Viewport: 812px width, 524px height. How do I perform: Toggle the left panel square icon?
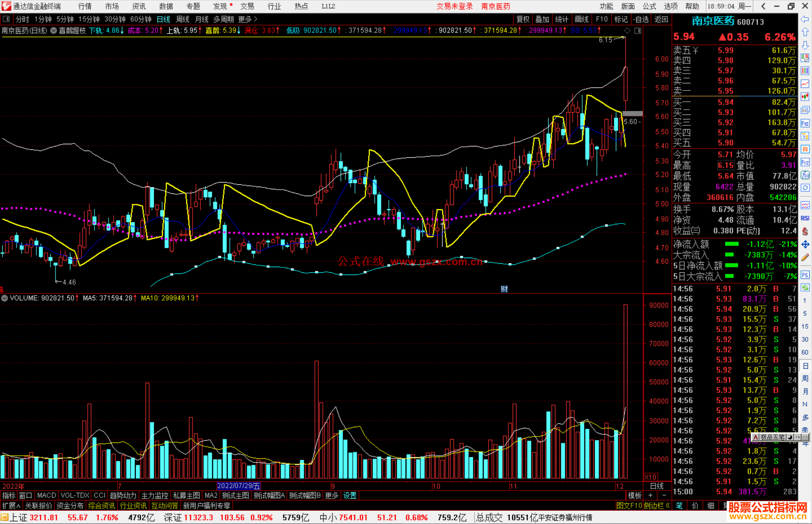[6, 19]
